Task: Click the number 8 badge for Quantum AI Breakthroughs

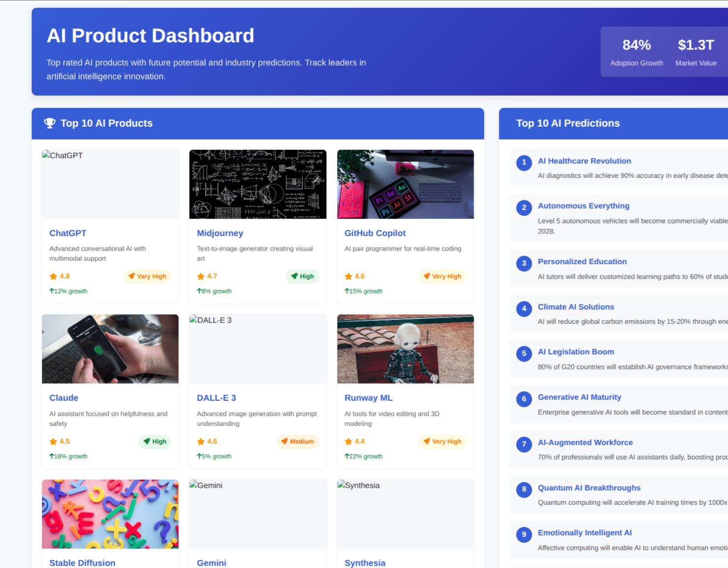Action: (524, 489)
